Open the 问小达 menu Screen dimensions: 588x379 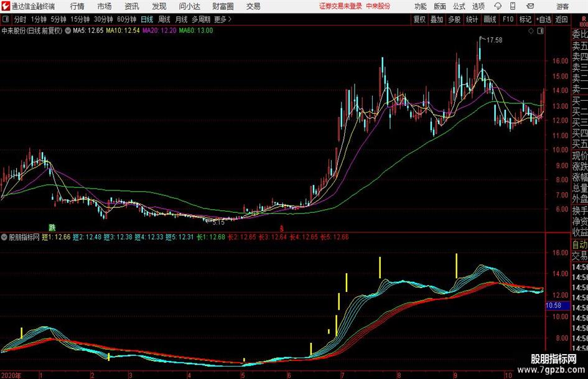click(189, 6)
